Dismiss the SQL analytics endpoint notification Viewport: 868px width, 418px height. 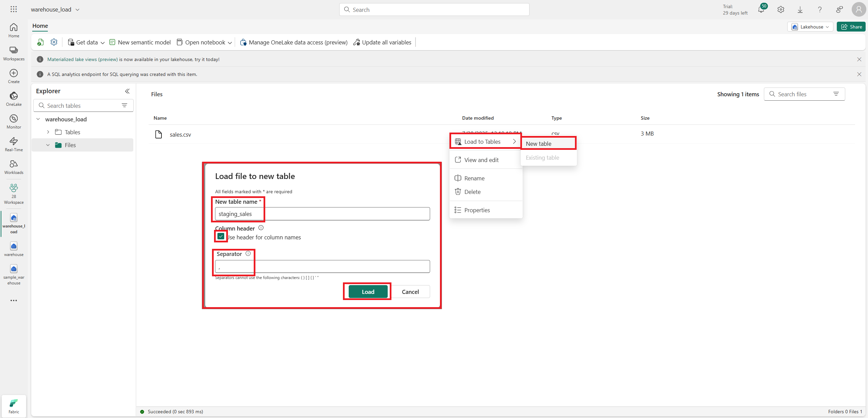coord(859,74)
